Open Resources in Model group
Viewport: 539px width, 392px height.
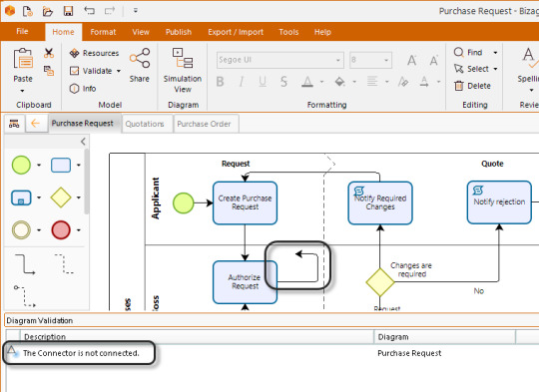[x=94, y=53]
